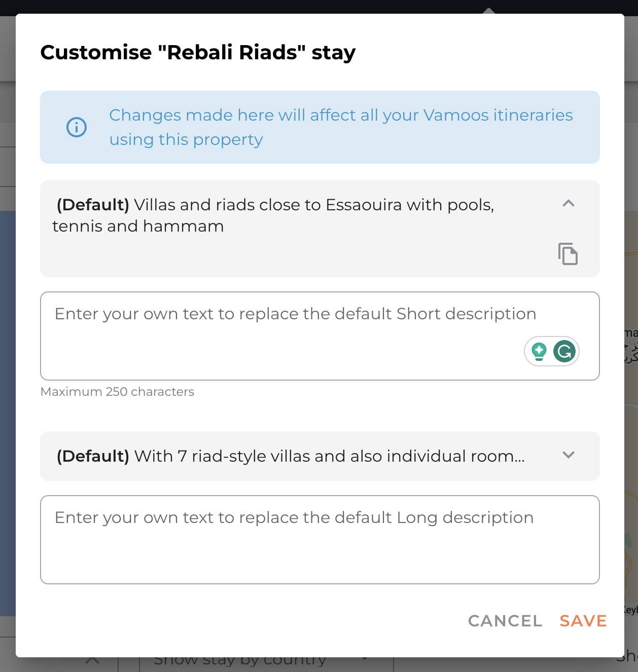Click the up chevron behind dialog bottom-left

92,662
